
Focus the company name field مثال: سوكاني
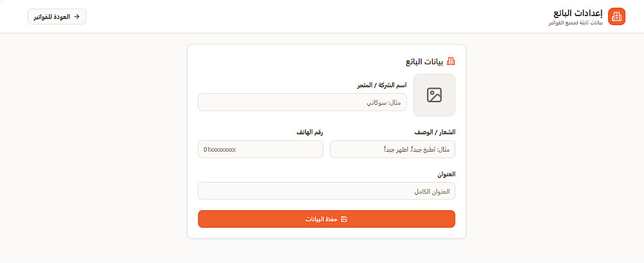click(302, 102)
